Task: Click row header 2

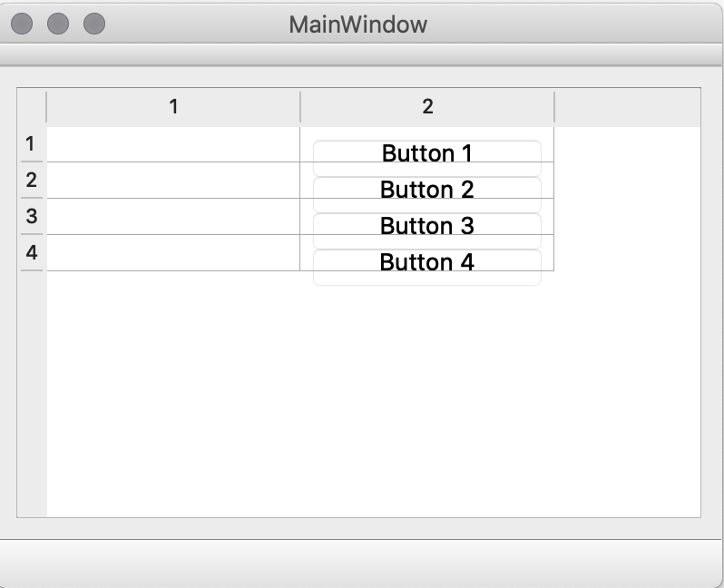Action: (x=32, y=181)
